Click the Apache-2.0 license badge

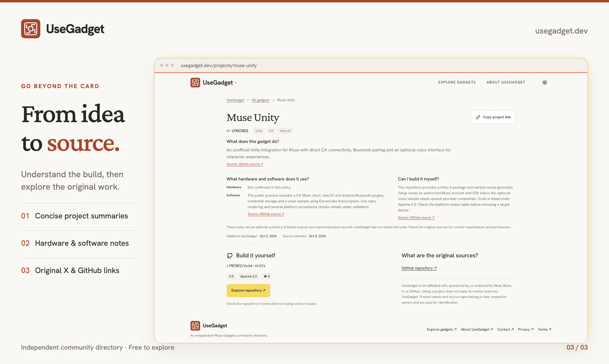coord(248,276)
